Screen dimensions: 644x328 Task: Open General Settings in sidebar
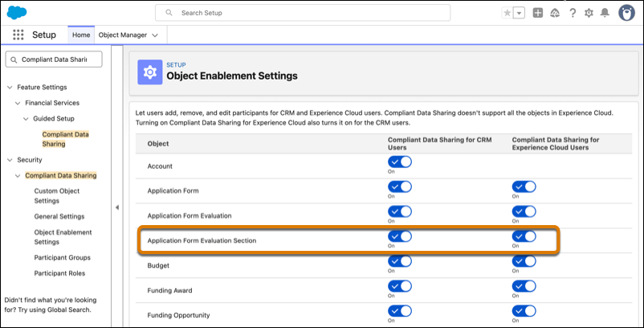pyautogui.click(x=59, y=216)
